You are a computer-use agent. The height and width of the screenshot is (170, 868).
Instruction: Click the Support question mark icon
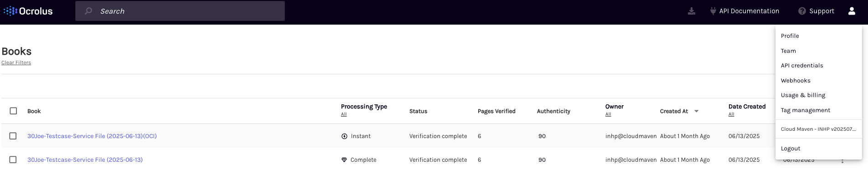pos(802,11)
